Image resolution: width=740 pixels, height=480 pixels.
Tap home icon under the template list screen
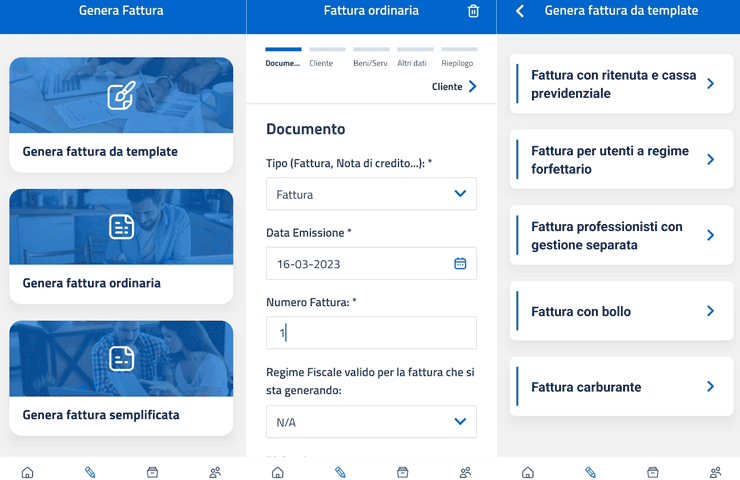[527, 472]
